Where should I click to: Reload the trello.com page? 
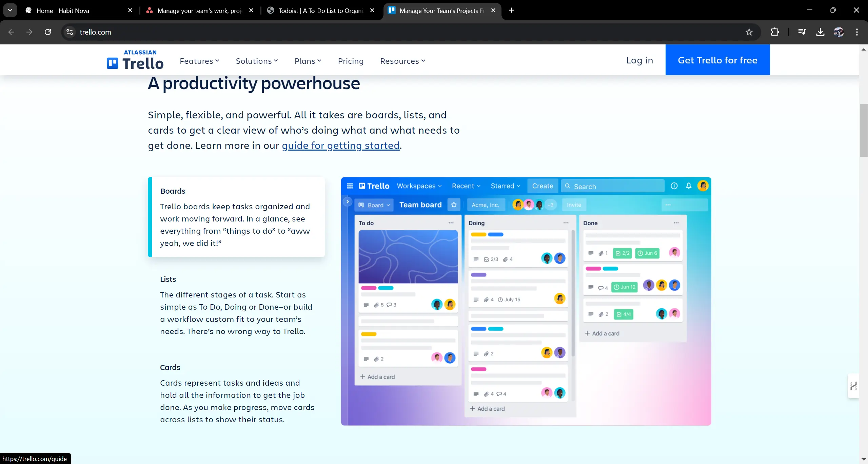click(x=48, y=32)
